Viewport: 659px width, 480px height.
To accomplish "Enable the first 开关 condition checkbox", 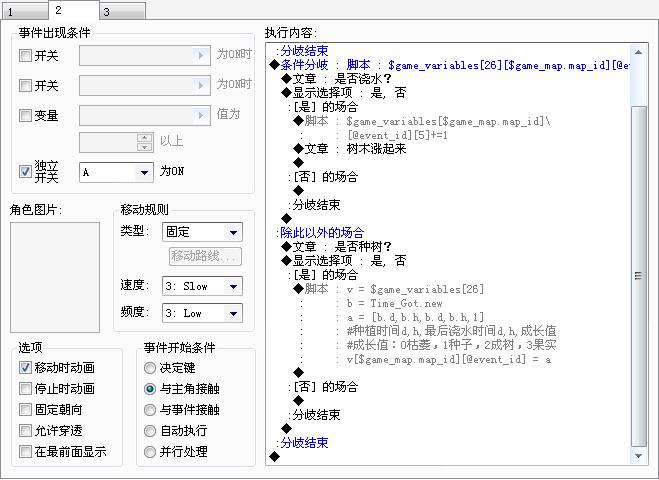I will (25, 55).
